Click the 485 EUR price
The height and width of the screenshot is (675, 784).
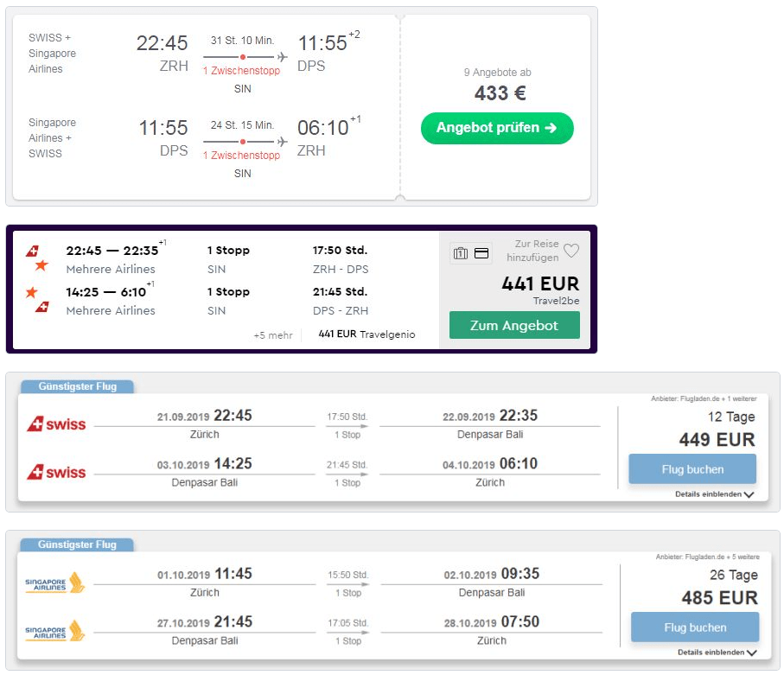coord(719,598)
